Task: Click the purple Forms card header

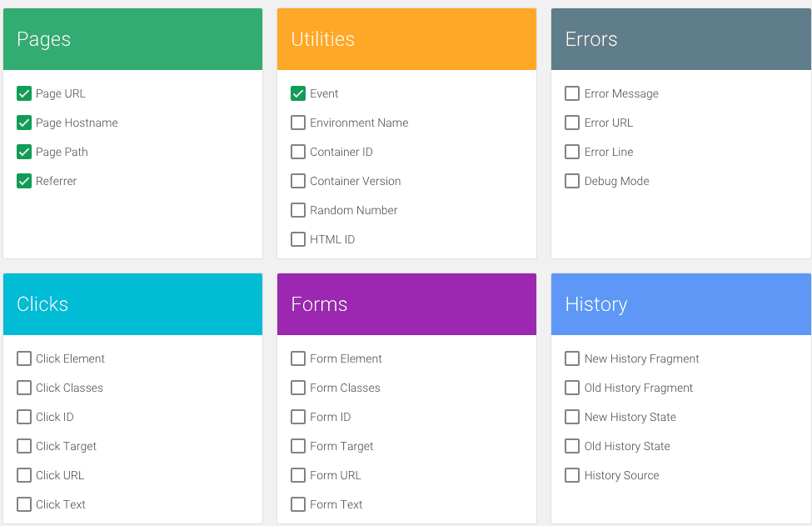Action: [x=406, y=304]
